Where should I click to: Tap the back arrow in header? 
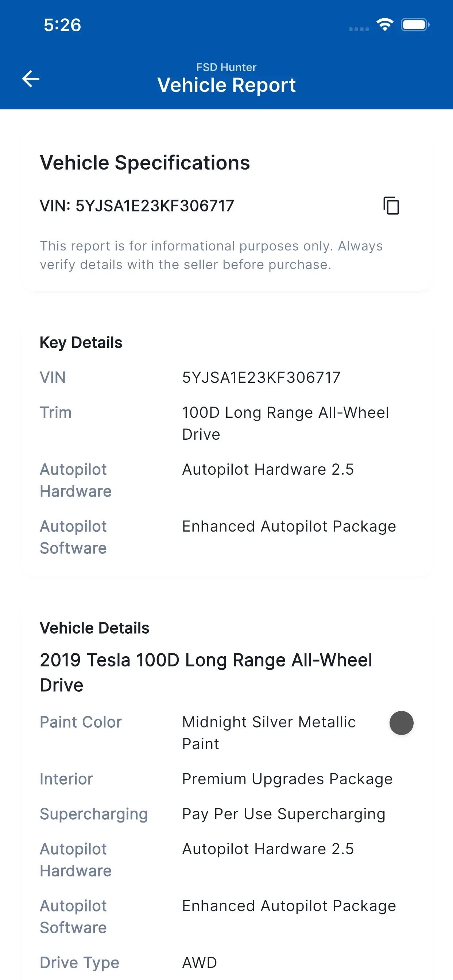[31, 79]
